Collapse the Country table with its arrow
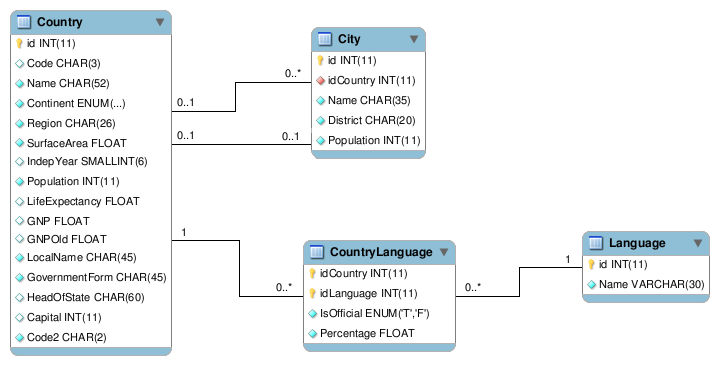The image size is (719, 365). (160, 22)
